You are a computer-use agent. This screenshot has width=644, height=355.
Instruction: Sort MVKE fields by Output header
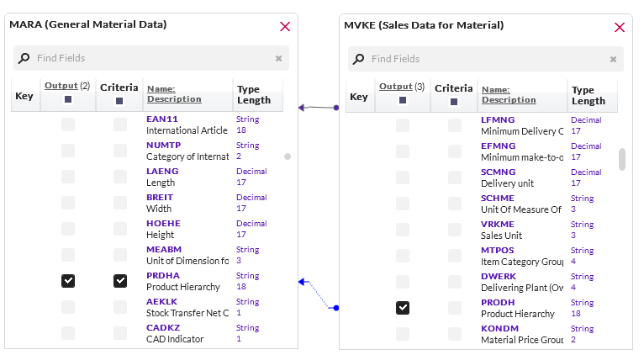point(396,87)
